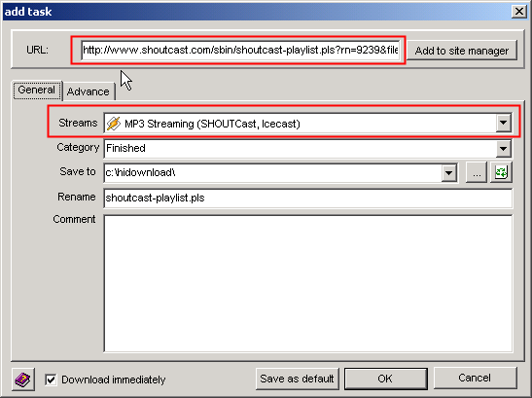532x398 pixels.
Task: Open the Save to path dropdown
Action: click(x=448, y=173)
